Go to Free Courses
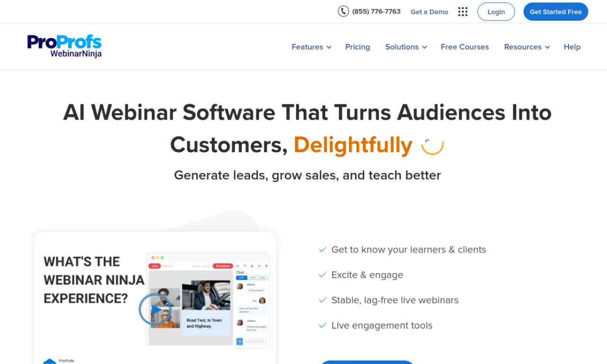Viewport: 607px width, 364px height. coord(465,47)
